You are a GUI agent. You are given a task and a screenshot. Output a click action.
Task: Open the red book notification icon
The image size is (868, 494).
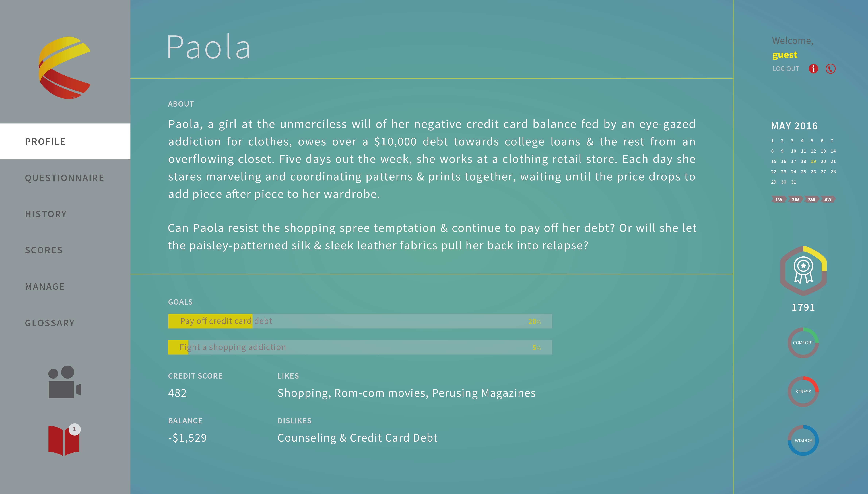pyautogui.click(x=64, y=440)
